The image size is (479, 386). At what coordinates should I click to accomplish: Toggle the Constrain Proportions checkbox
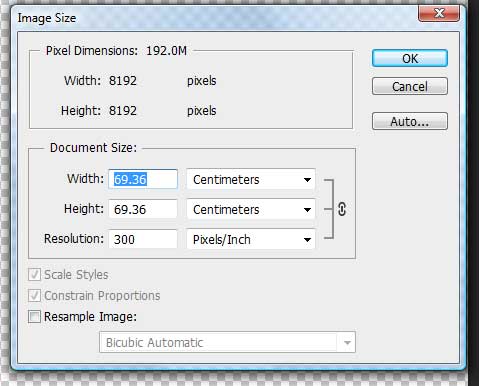point(34,296)
